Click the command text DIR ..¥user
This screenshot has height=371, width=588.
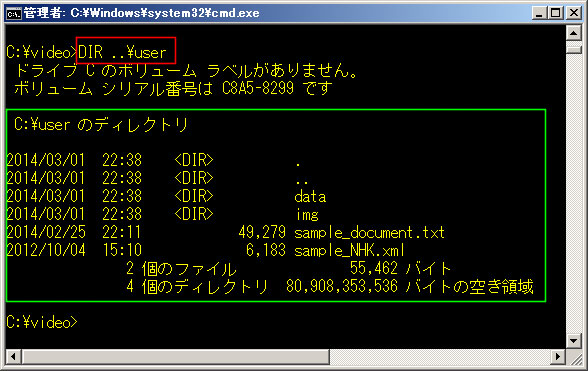122,52
